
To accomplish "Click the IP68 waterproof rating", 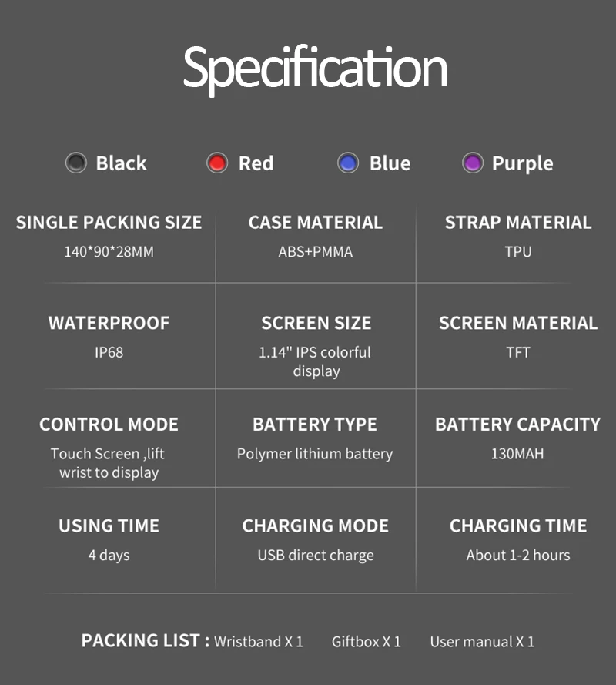I will [x=109, y=352].
